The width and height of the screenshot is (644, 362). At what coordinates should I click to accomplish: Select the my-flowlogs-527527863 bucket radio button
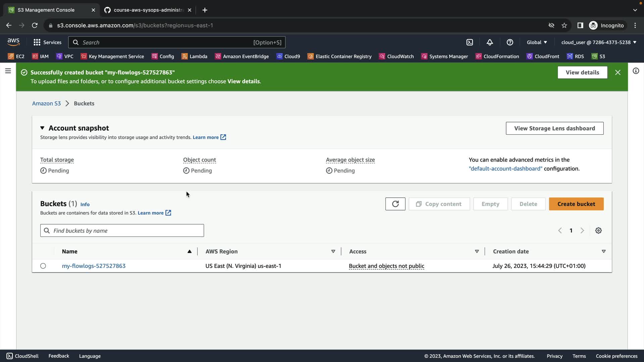(x=43, y=266)
